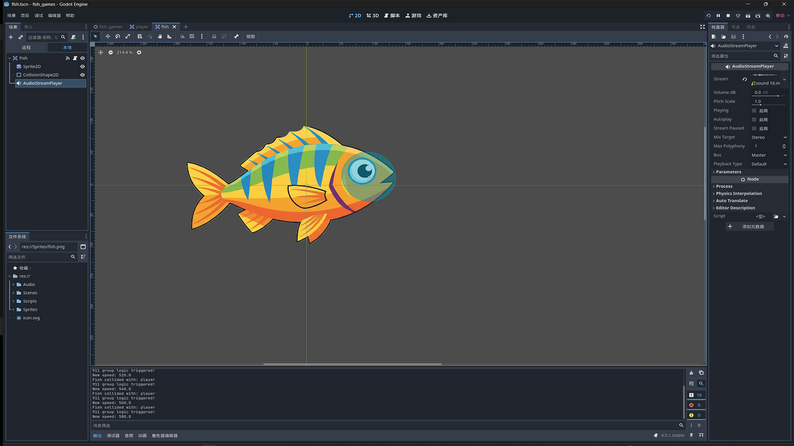This screenshot has height=446, width=794.
Task: Toggle distraction-free fullscreen viewport icon
Action: click(702, 27)
